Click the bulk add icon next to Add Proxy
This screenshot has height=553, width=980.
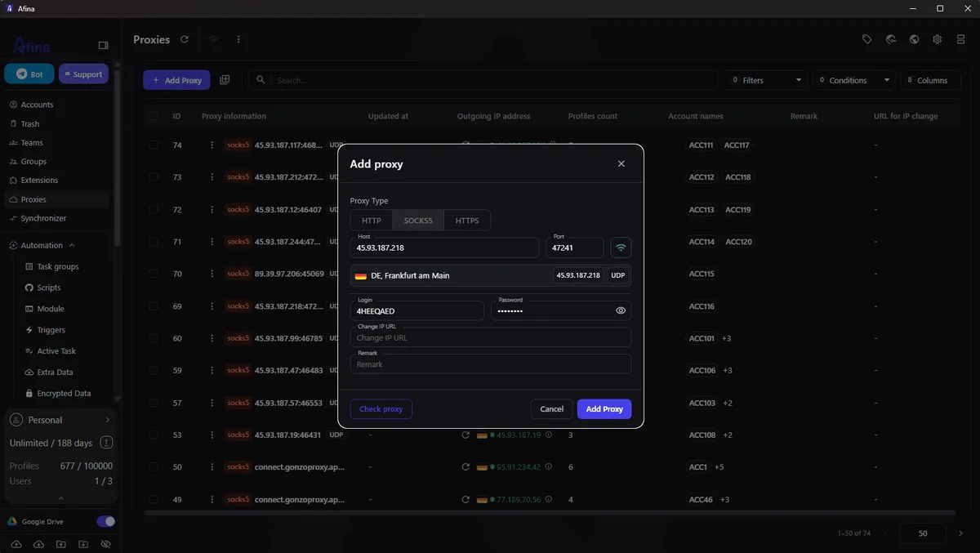coord(225,80)
